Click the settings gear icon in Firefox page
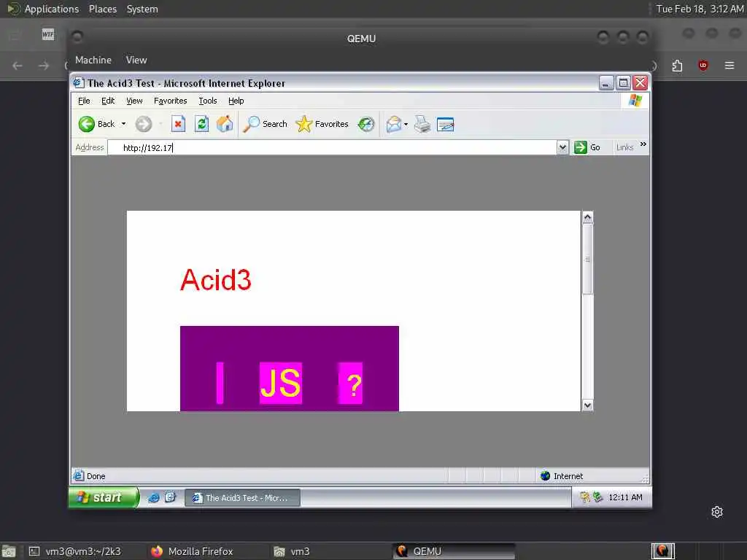This screenshot has height=560, width=747. (x=717, y=512)
